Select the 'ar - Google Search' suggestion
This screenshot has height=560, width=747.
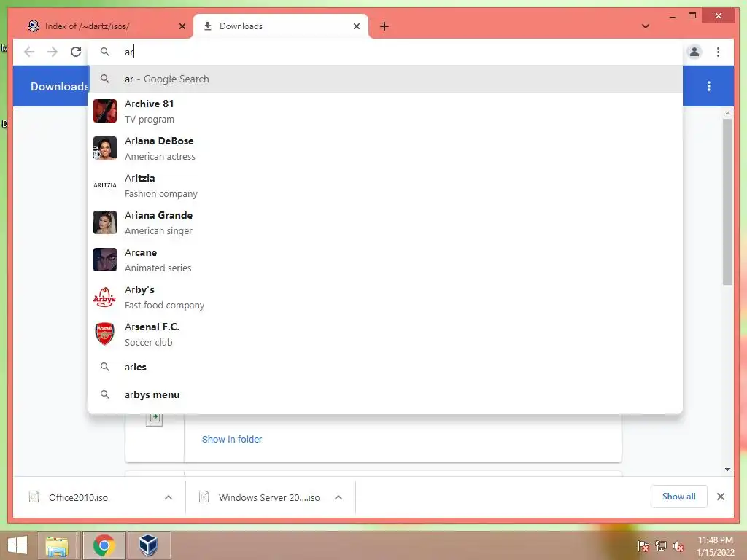click(385, 79)
